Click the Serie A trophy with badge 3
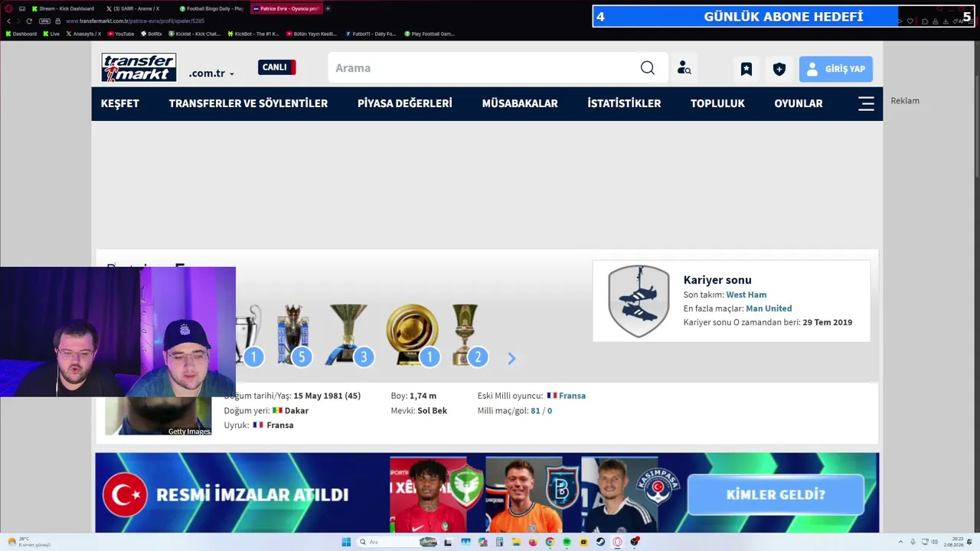Image resolution: width=980 pixels, height=551 pixels. pos(350,334)
